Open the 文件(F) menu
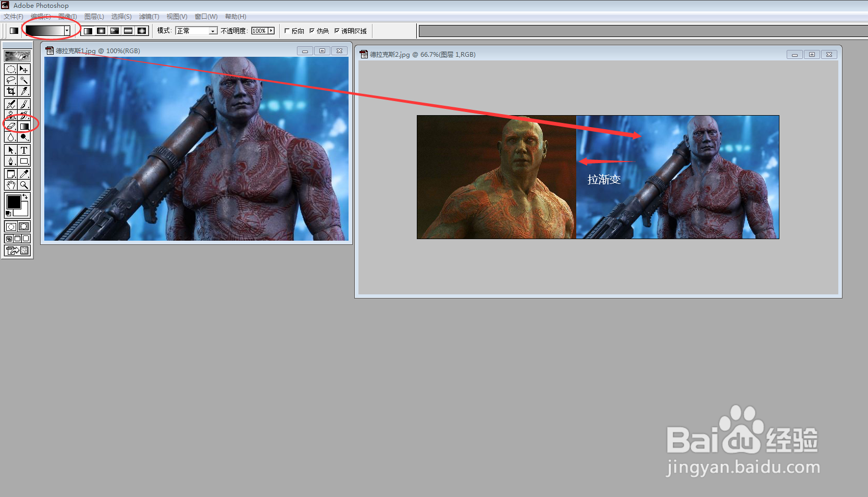Image resolution: width=868 pixels, height=497 pixels. [14, 17]
